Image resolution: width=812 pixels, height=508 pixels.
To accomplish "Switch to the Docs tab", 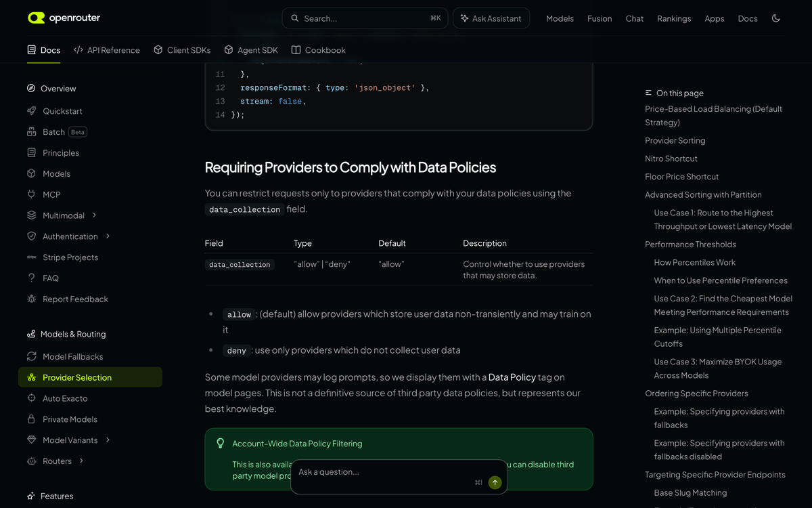I will point(44,50).
